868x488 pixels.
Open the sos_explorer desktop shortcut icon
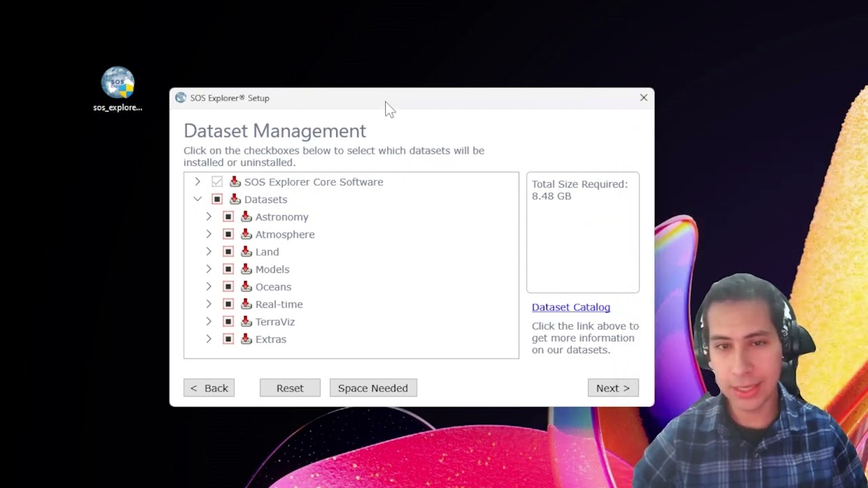pyautogui.click(x=117, y=89)
